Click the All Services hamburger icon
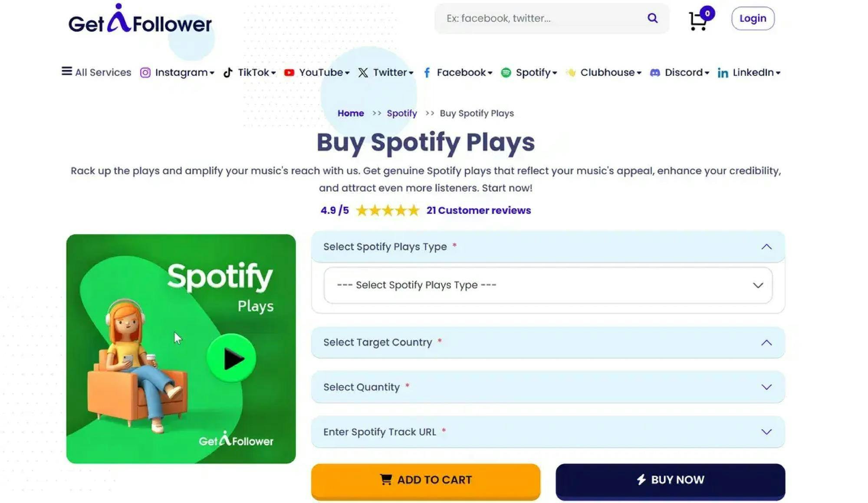This screenshot has height=503, width=868. (x=66, y=71)
